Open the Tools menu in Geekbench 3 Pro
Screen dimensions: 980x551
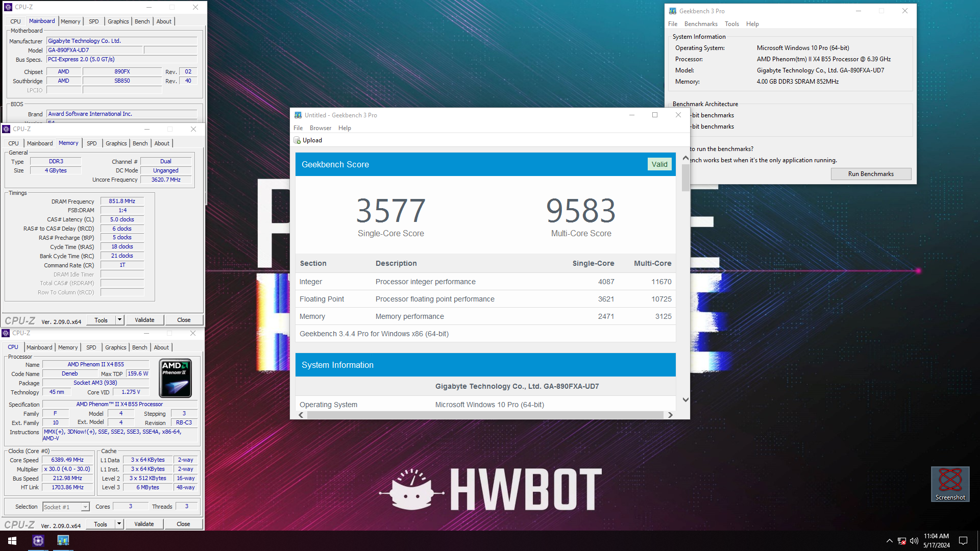point(731,24)
